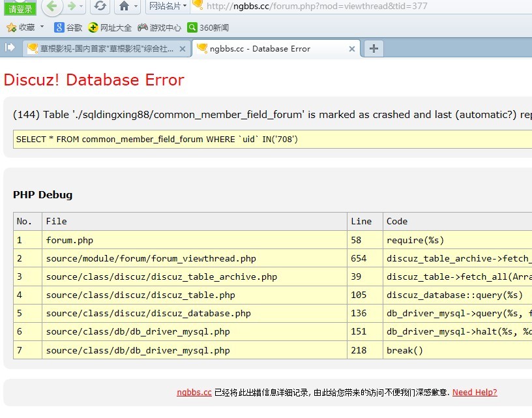This screenshot has height=418, width=532.
Task: Switch to the 草根影视 tab
Action: (104, 49)
